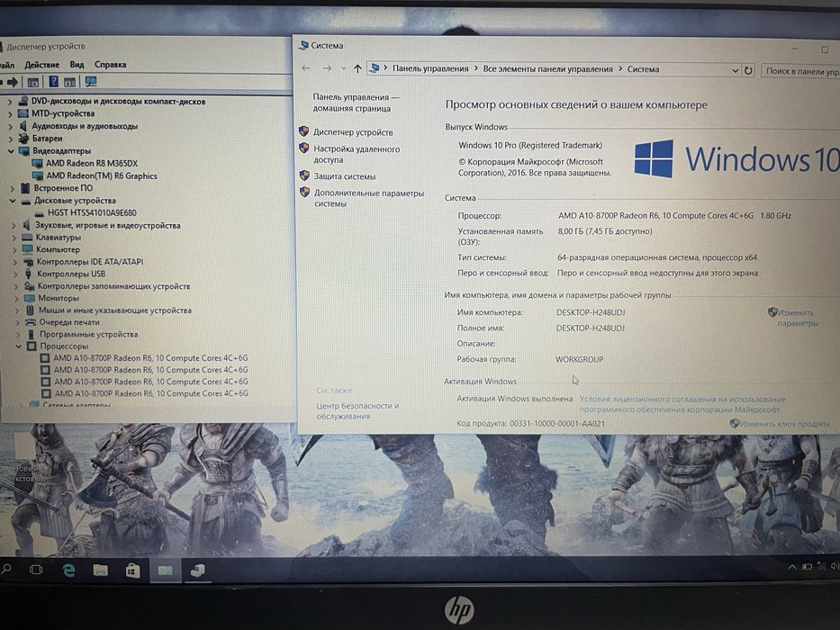Image resolution: width=840 pixels, height=630 pixels.
Task: Select Контроллеры IDE ATA/ATAPI row
Action: (90, 262)
